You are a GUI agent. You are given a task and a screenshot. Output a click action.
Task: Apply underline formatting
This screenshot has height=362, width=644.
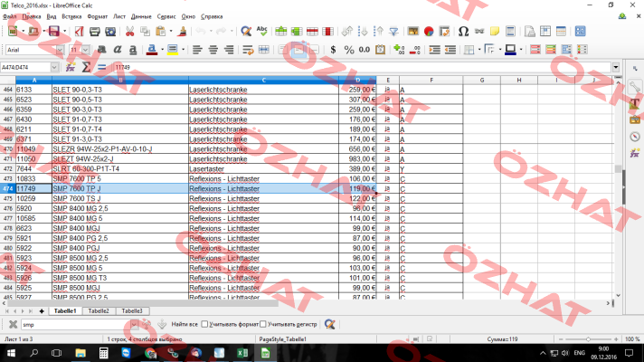pos(133,50)
